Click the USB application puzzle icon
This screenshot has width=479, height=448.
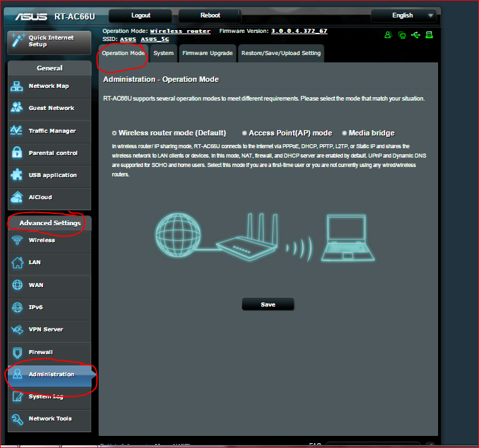tap(17, 175)
